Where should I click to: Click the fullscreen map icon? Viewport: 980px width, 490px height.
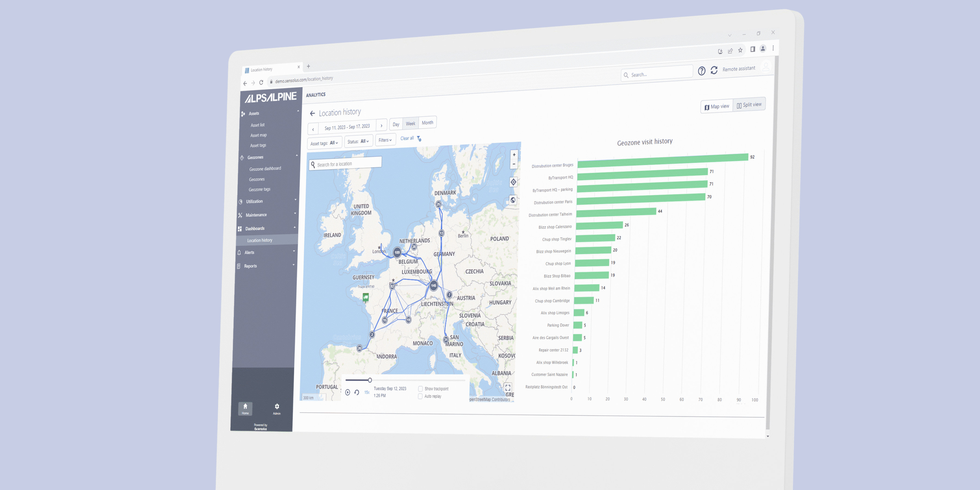507,388
